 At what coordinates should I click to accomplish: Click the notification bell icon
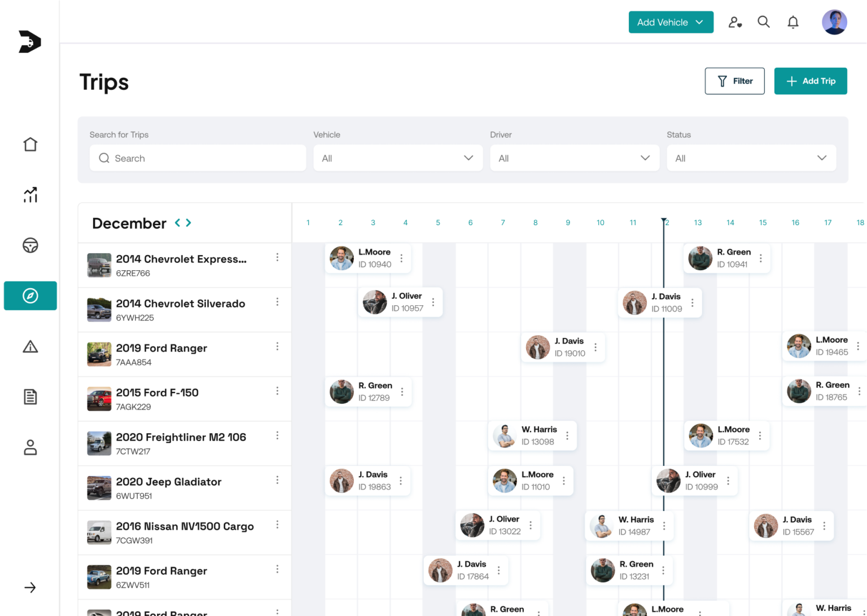[x=793, y=22]
